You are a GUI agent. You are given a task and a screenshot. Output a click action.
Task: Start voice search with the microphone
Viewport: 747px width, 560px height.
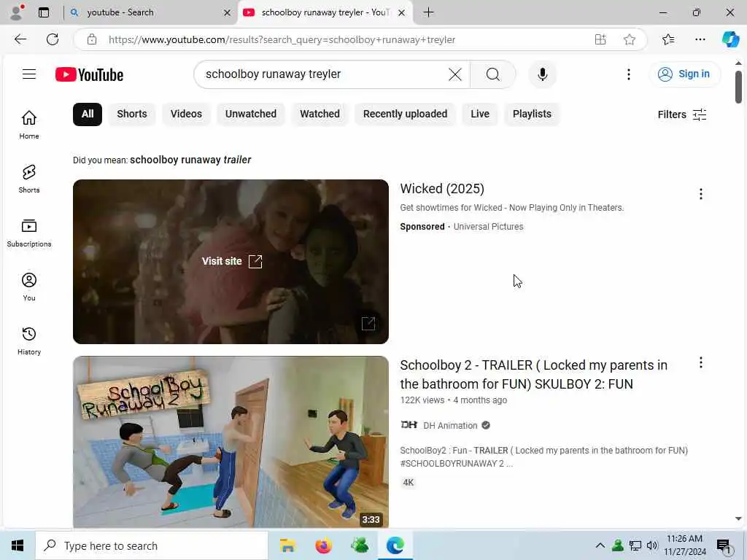tap(542, 74)
